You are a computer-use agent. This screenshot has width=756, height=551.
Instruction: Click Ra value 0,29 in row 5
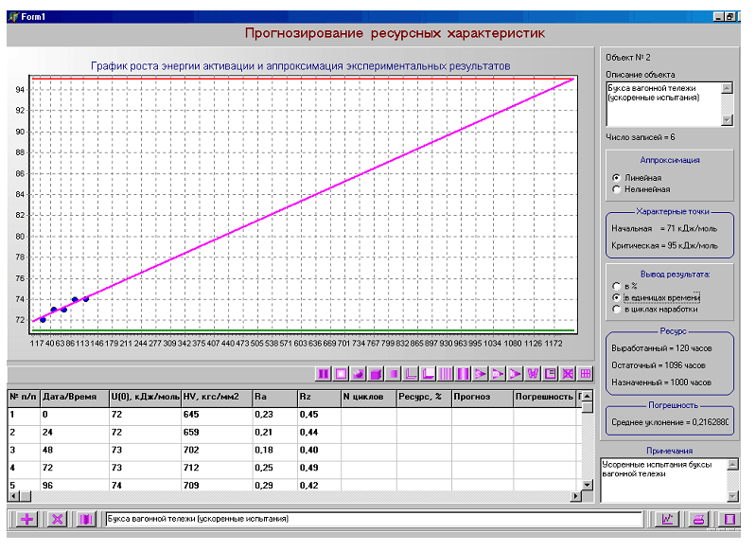coord(264,486)
